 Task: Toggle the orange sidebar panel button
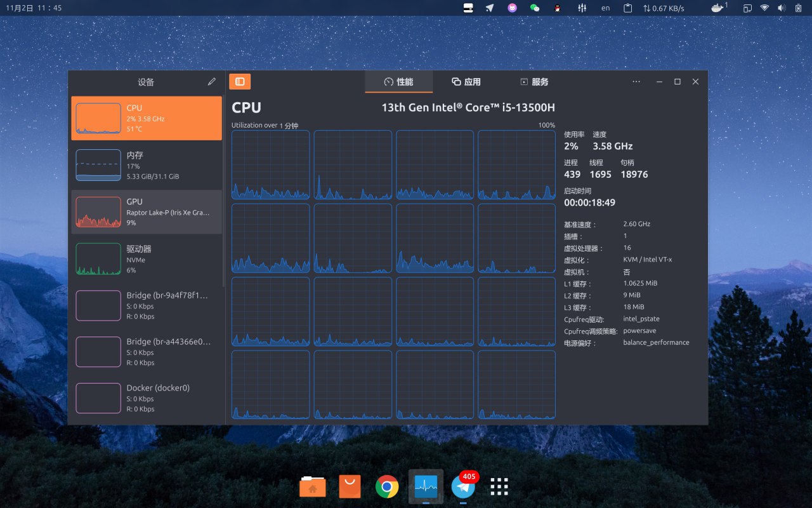click(x=240, y=81)
